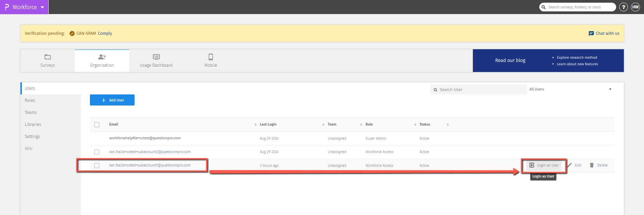Click the Comply link
Screen dimensions: 644x215
click(x=105, y=33)
